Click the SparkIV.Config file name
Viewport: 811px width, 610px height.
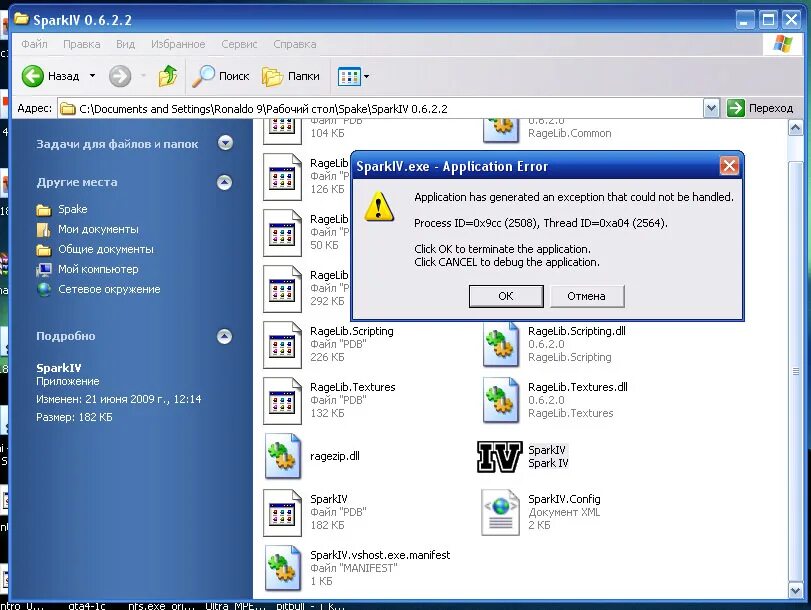(564, 499)
